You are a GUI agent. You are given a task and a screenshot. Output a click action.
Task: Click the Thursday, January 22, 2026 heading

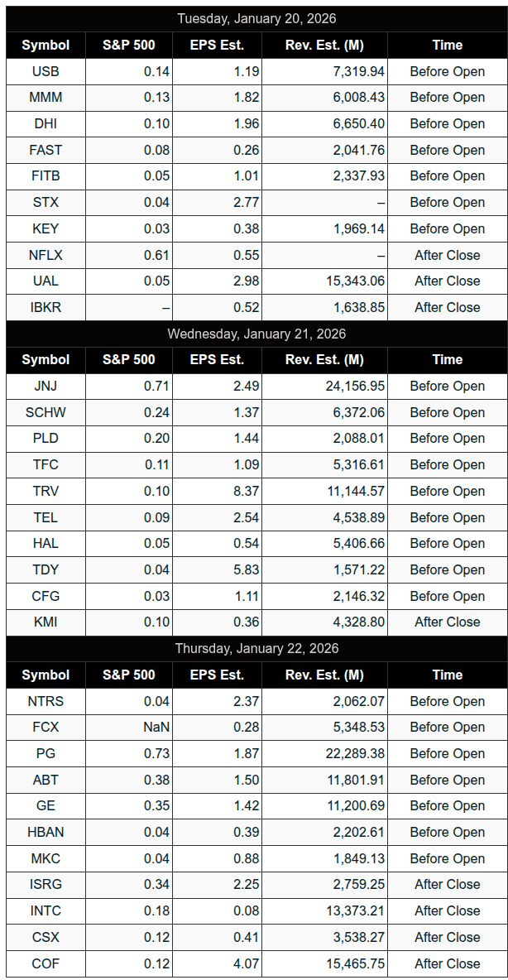pos(256,648)
